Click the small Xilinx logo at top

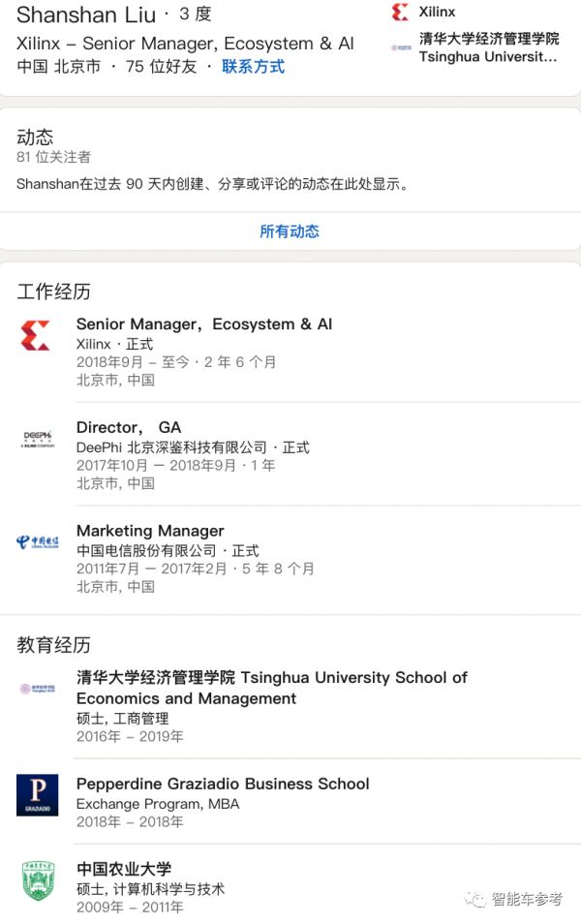coord(400,13)
